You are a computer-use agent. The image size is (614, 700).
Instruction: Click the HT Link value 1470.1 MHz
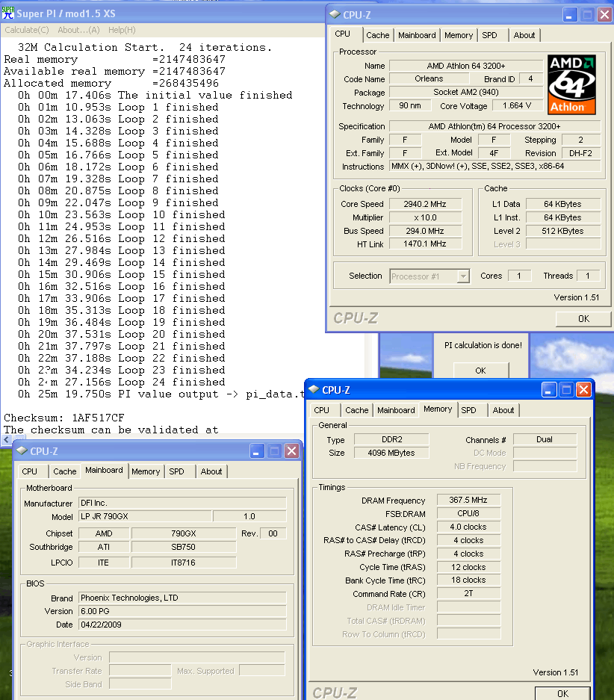click(x=425, y=244)
